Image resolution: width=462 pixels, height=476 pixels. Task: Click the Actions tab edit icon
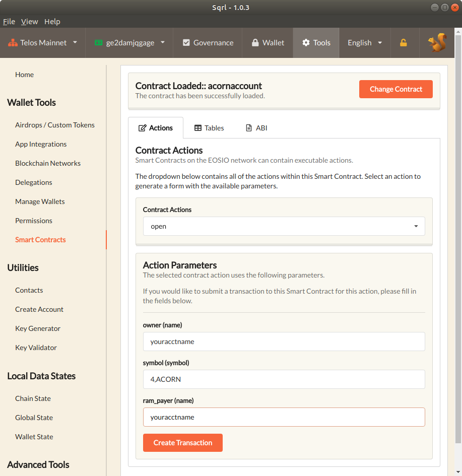coord(142,128)
